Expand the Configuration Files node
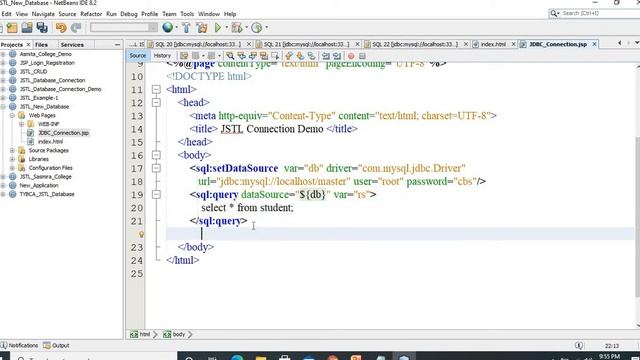The image size is (640, 360). (x=12, y=168)
